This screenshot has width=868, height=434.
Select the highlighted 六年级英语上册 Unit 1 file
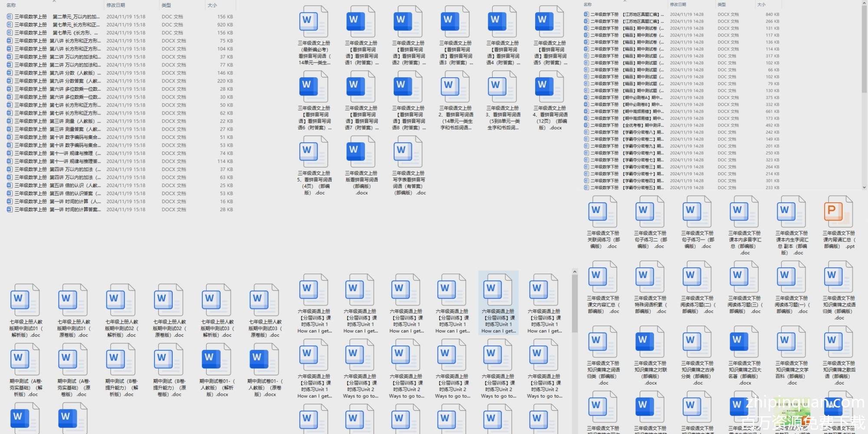click(498, 289)
